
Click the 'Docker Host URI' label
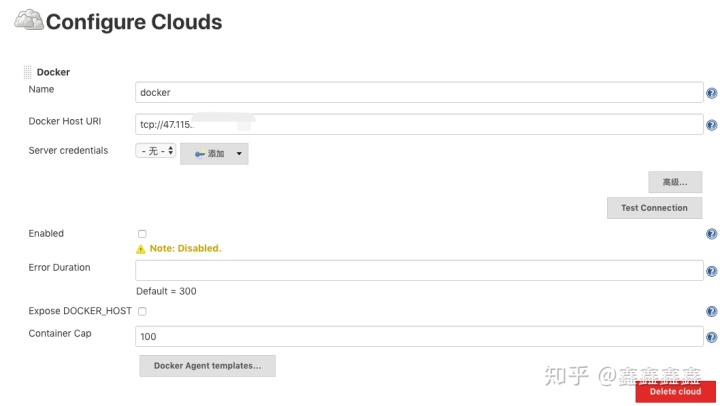65,121
